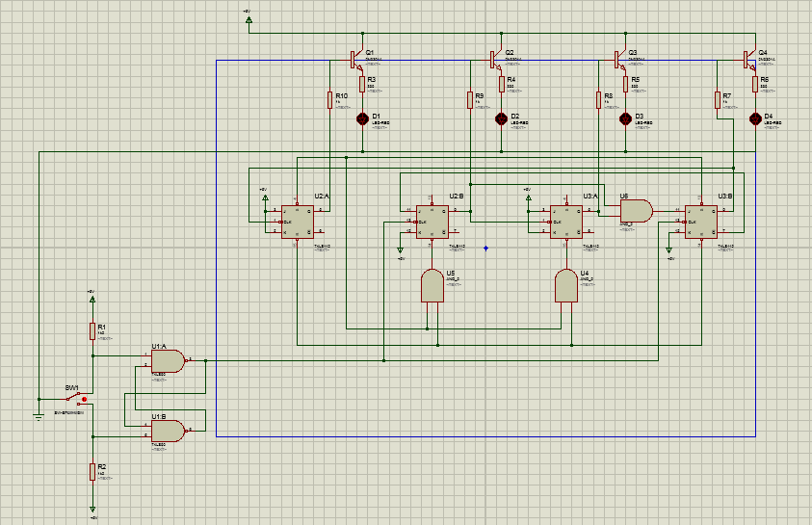Select the U6 AND gate
812x525 pixels.
tap(635, 210)
